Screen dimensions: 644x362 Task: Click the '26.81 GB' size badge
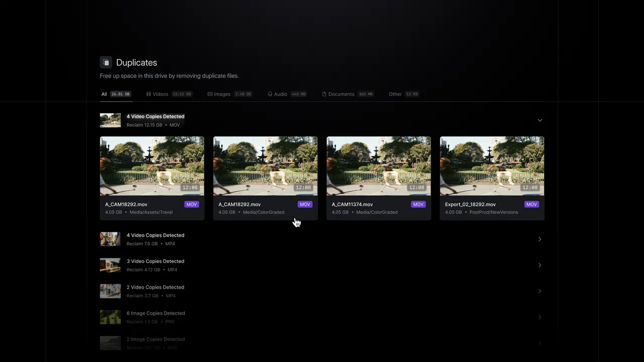pos(121,94)
